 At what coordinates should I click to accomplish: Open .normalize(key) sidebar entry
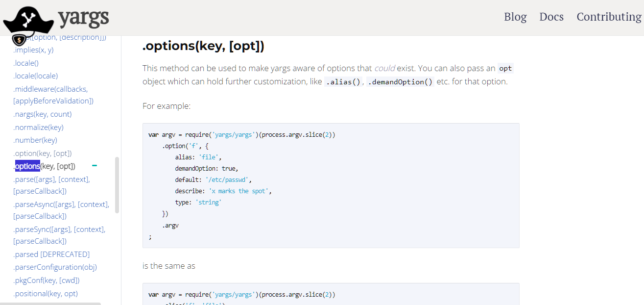click(38, 127)
